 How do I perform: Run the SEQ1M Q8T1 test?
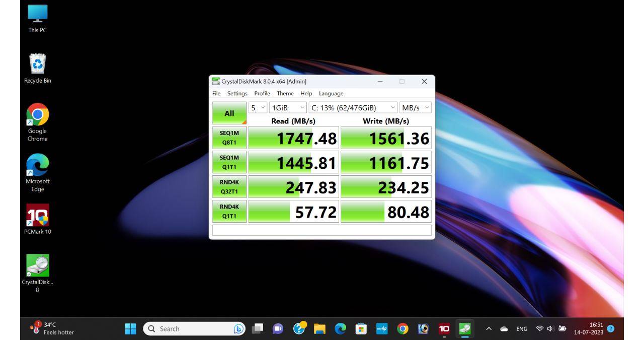(229, 138)
